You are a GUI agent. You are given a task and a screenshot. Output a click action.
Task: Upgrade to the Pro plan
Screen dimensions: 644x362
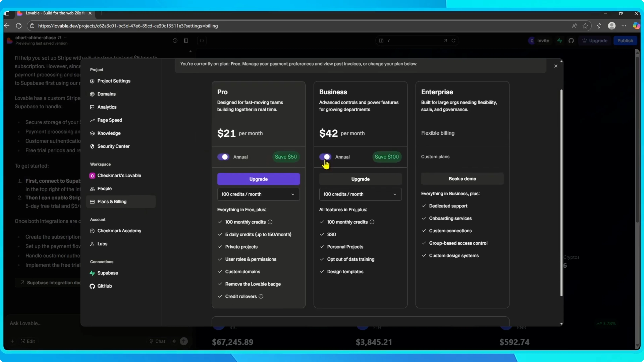[258, 179]
